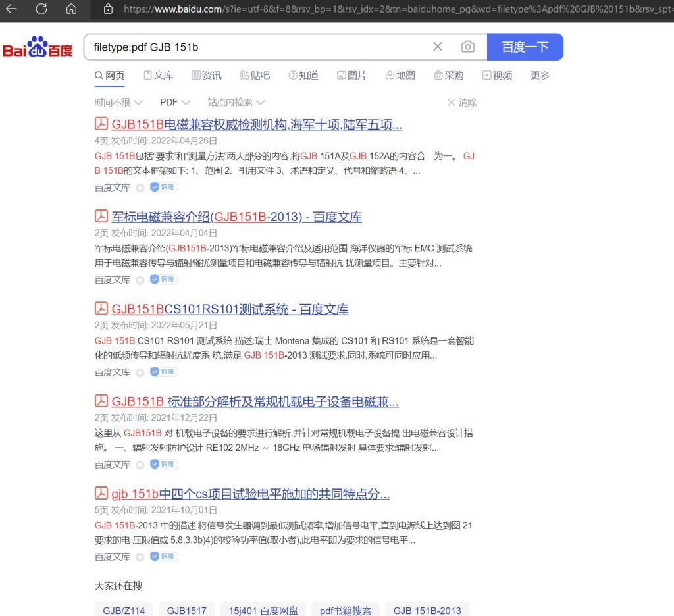Viewport: 674px width, 616px height.
Task: Click 百度文库 source under GJB151B电磁兼容权威检测机构 result
Action: [x=112, y=188]
